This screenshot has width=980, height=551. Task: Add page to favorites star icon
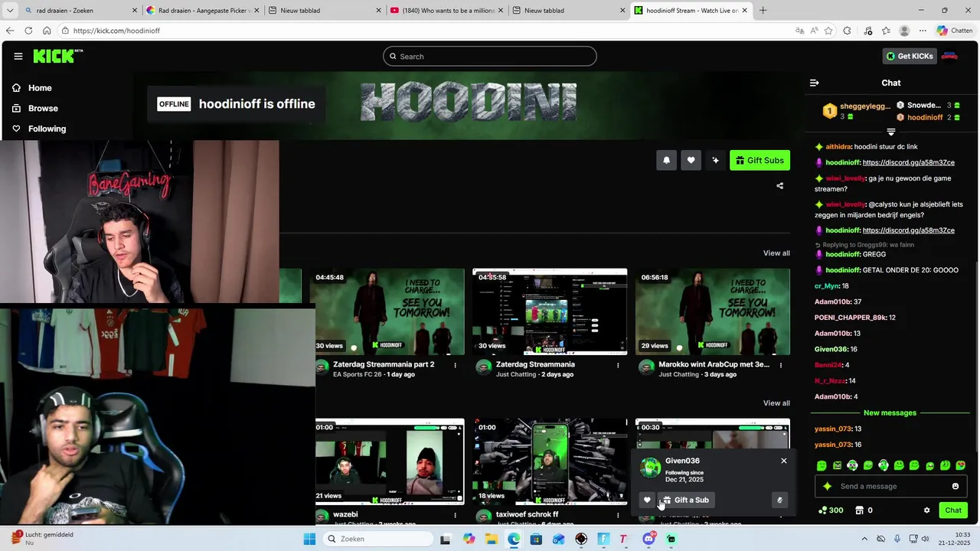828,31
